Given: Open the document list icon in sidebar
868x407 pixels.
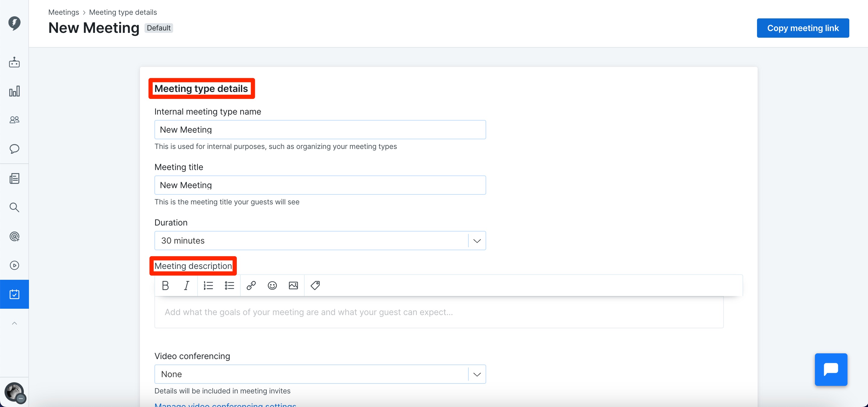Looking at the screenshot, I should [x=14, y=178].
